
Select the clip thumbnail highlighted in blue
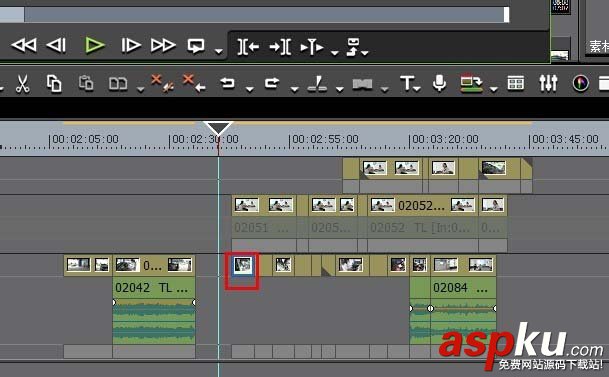[x=243, y=265]
